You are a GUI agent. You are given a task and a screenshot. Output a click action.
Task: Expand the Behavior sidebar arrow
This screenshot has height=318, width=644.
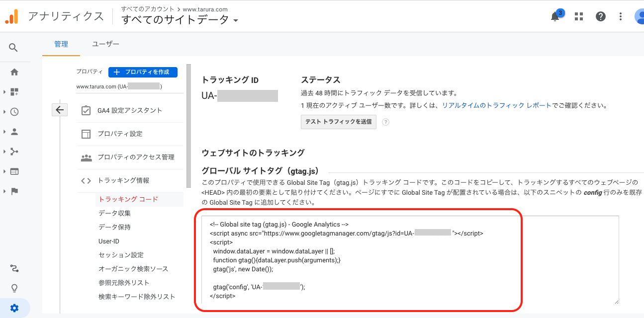(4, 171)
